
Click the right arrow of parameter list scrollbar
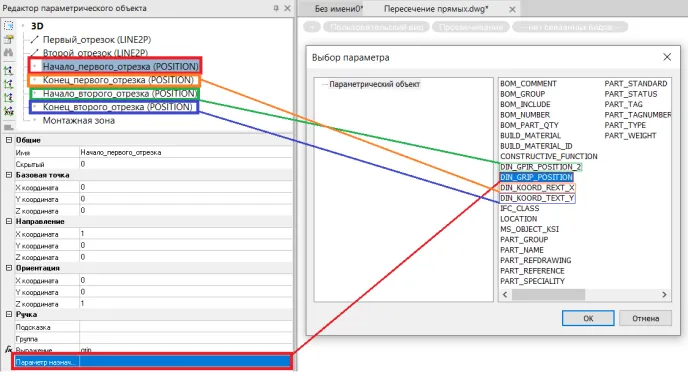pos(664,295)
